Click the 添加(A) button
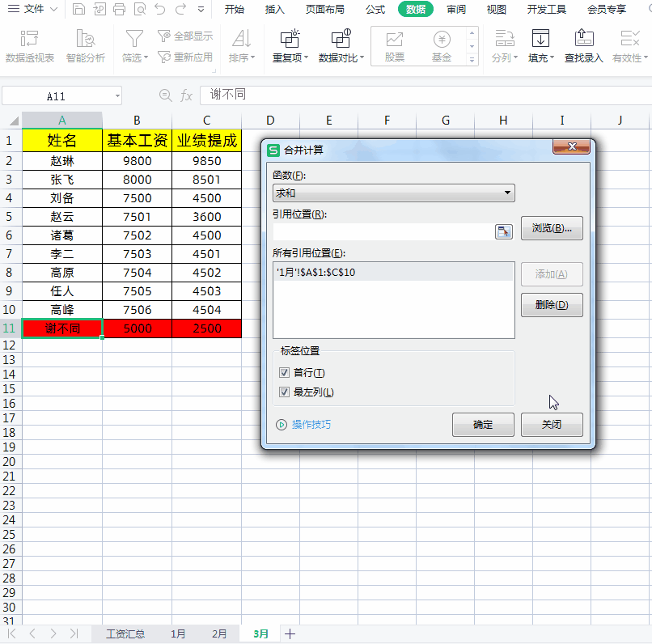Screen dimensions: 652x644 coord(552,274)
